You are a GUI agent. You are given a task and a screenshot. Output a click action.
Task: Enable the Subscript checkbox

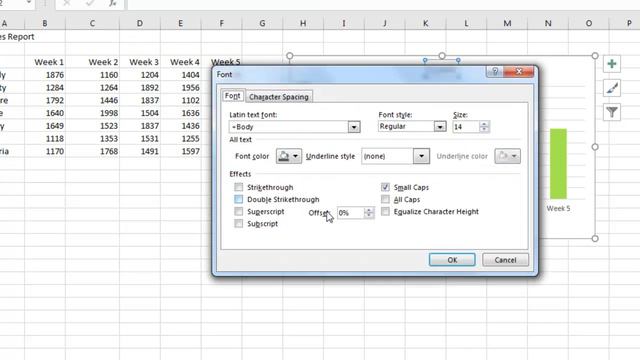click(238, 224)
